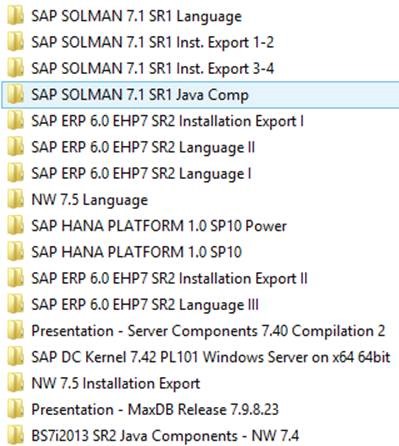399x446 pixels.
Task: Select Presentation - MaxDB Release 7.9.8.23 name
Action: pos(155,410)
